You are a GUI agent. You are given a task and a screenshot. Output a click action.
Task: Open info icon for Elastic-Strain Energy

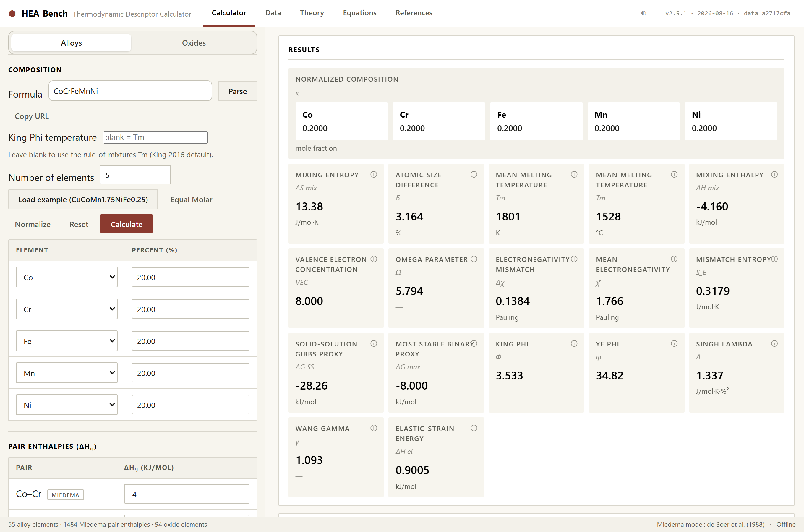pyautogui.click(x=474, y=428)
